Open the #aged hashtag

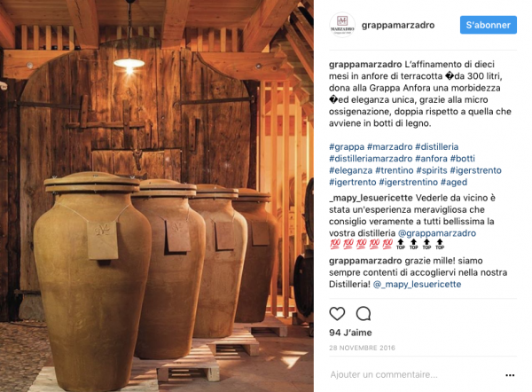tap(454, 183)
